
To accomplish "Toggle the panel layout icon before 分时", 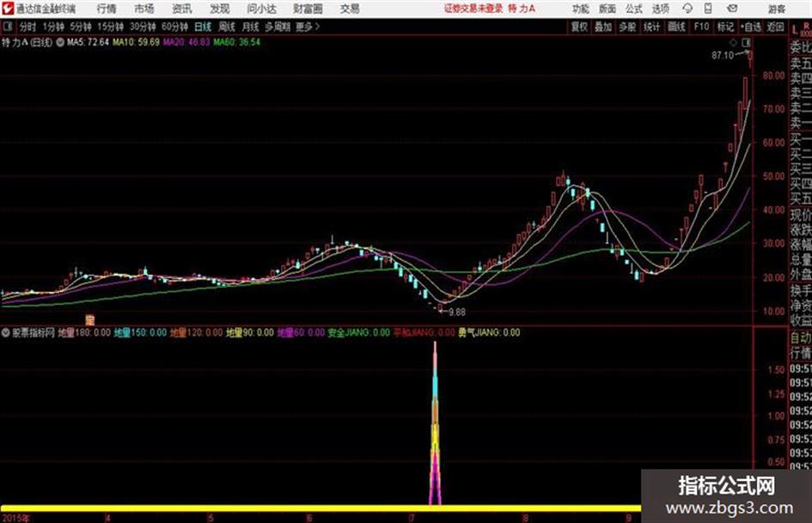I will [8, 27].
